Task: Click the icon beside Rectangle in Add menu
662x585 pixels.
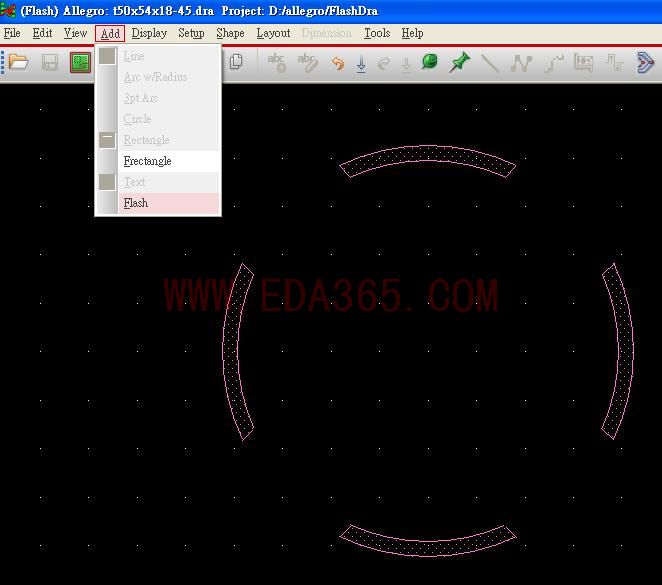Action: click(107, 140)
